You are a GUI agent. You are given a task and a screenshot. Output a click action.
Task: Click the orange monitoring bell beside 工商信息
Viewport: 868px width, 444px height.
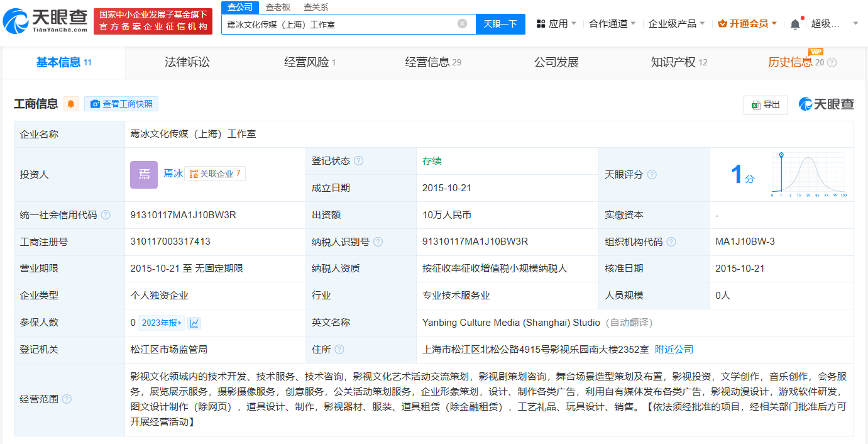[71, 104]
